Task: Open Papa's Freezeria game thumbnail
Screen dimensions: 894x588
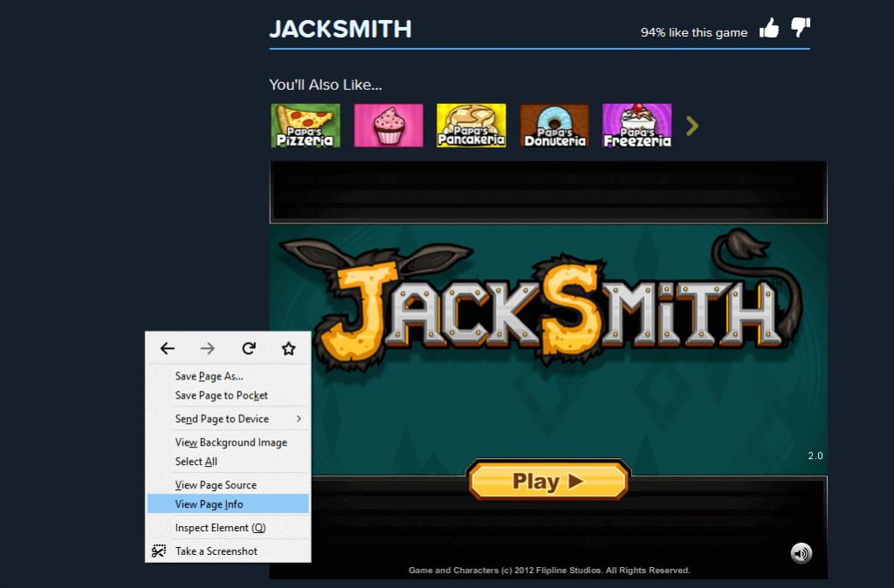Action: point(636,126)
